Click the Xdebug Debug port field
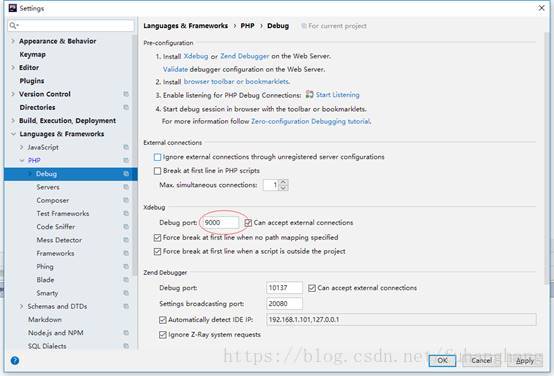Image resolution: width=554 pixels, height=376 pixels. [x=221, y=223]
